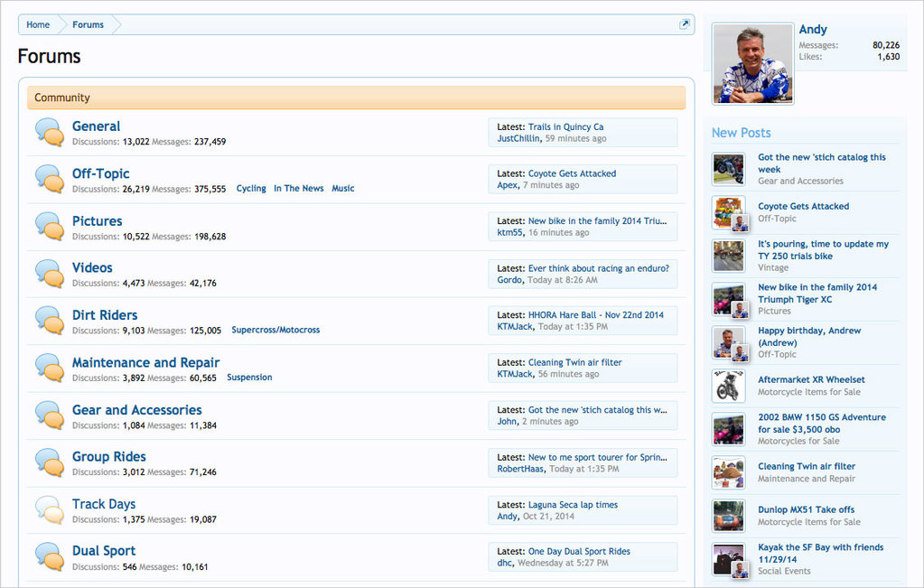Open the Pictures forum
Image resolution: width=924 pixels, height=588 pixels.
click(x=97, y=220)
